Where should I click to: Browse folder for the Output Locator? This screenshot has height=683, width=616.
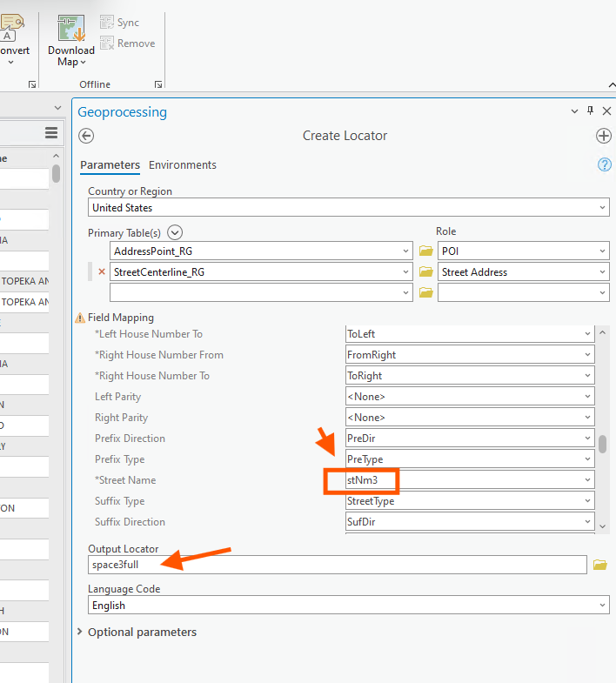599,565
